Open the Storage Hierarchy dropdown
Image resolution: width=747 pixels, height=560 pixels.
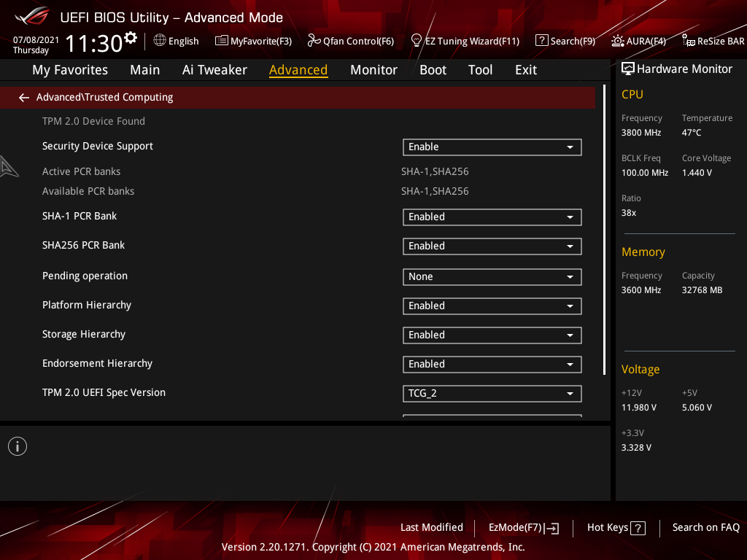(492, 335)
